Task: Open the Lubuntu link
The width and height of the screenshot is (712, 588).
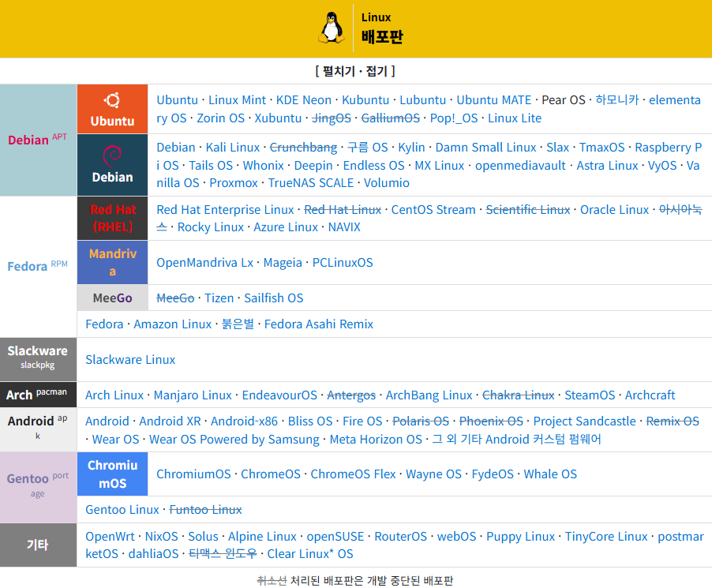Action: click(x=423, y=100)
